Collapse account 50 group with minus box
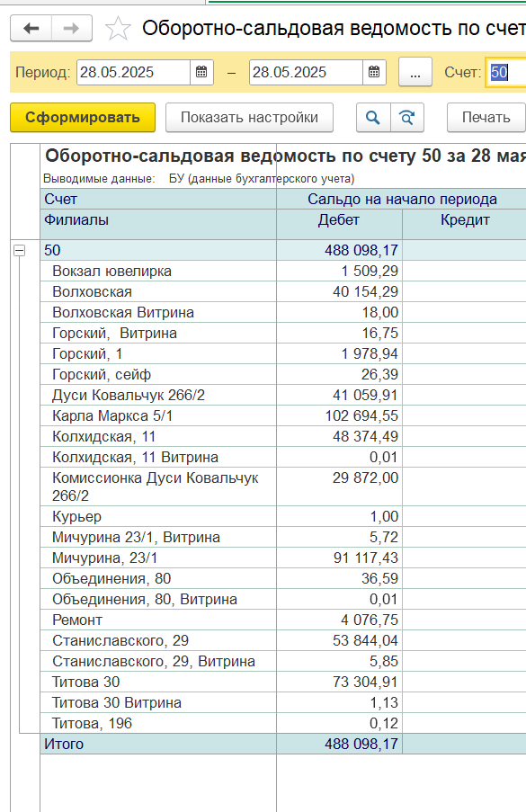 pos(19,251)
